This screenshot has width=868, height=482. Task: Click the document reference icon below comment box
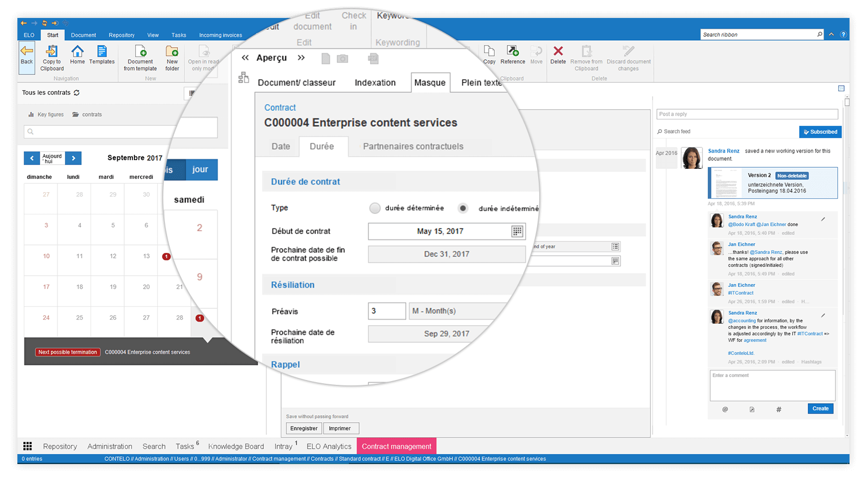coord(752,409)
